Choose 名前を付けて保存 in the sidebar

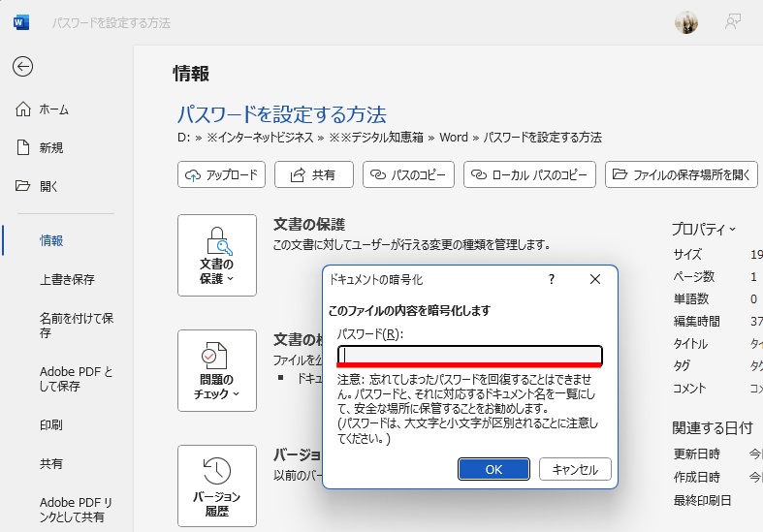click(x=77, y=326)
